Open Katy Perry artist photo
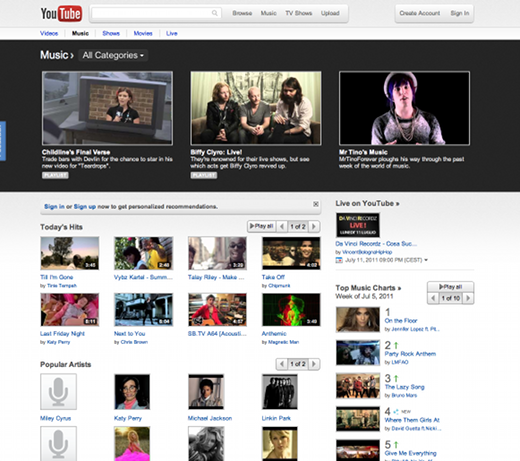The height and width of the screenshot is (461, 520). point(132,391)
